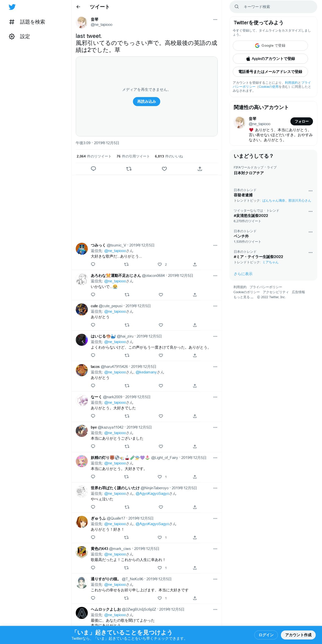This screenshot has width=322, height=644.
Task: Retweet cute_pepusi's reply
Action: coord(127,325)
